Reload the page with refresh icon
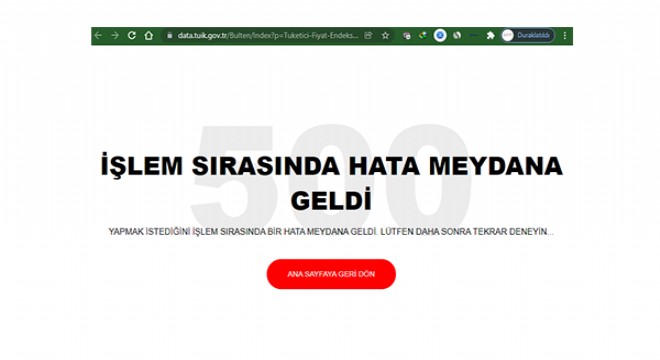The image size is (660, 360). (x=132, y=36)
